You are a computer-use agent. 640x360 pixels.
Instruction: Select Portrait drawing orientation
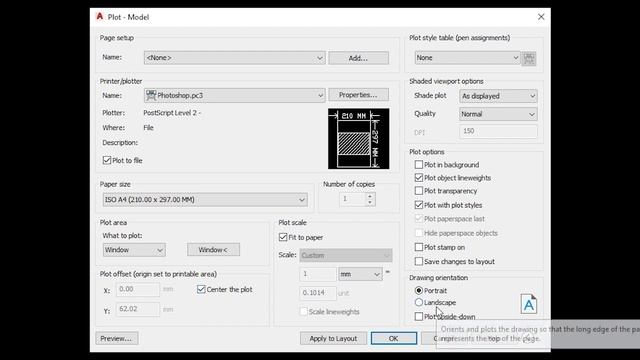point(419,291)
